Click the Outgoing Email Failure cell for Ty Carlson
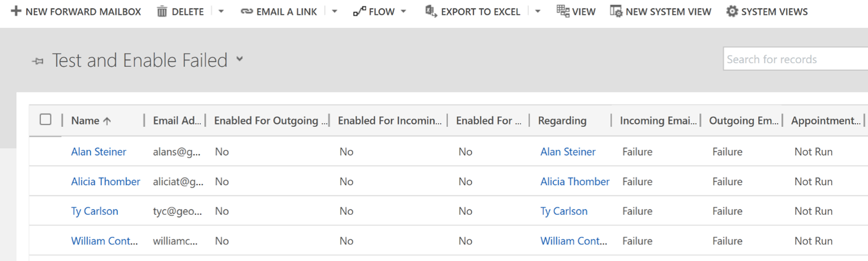Viewport: 868px width, 261px height. coord(727,211)
